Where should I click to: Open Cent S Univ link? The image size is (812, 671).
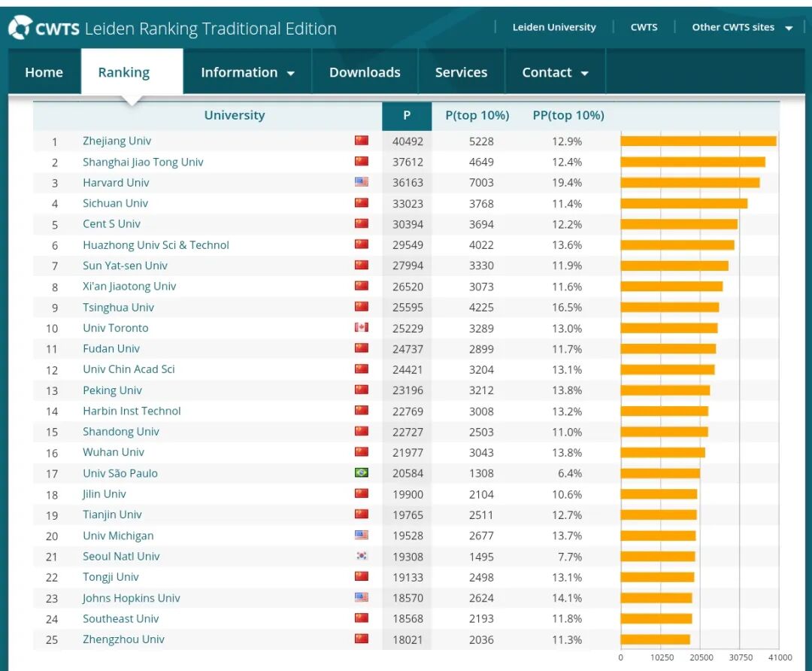111,224
